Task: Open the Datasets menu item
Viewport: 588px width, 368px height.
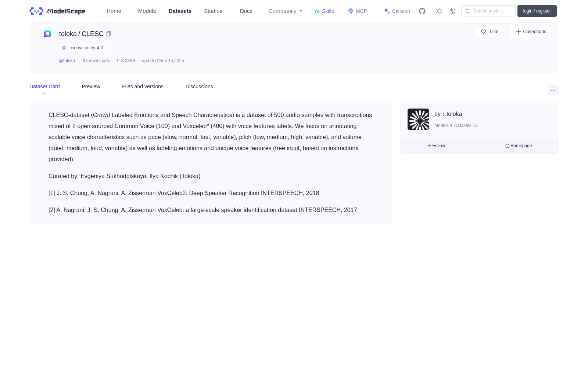Action: (180, 11)
